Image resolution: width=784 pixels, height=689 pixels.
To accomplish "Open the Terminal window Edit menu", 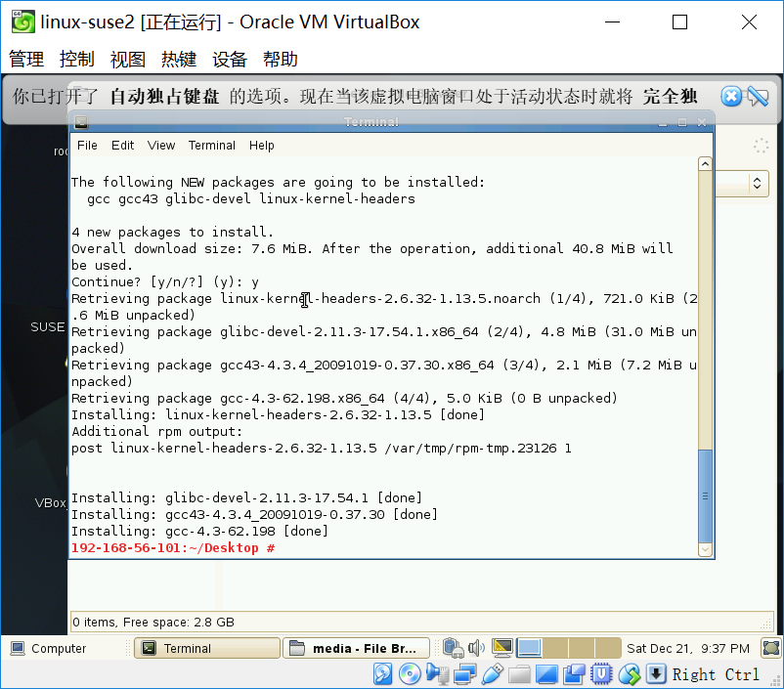I will tap(122, 146).
